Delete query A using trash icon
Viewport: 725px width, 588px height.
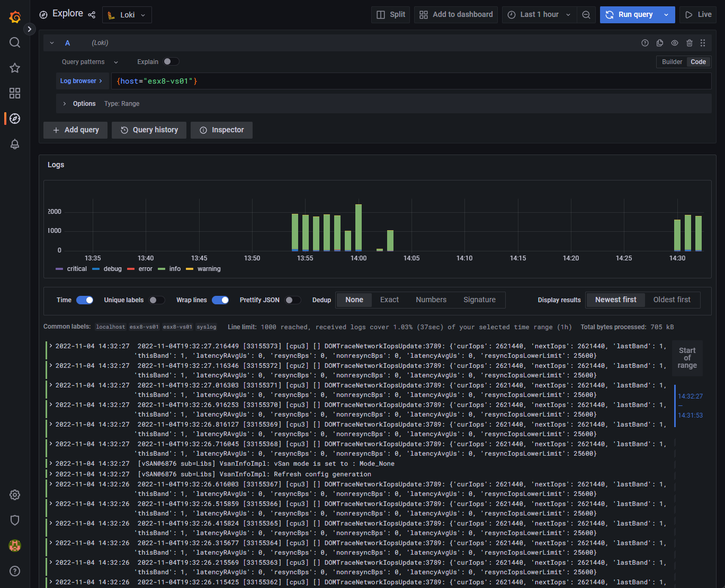[x=689, y=43]
